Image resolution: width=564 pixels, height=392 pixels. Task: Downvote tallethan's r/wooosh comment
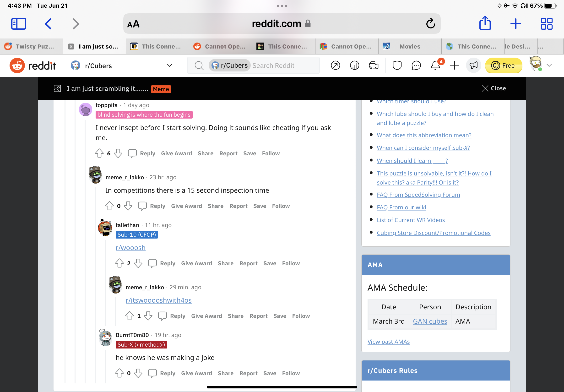coord(138,263)
